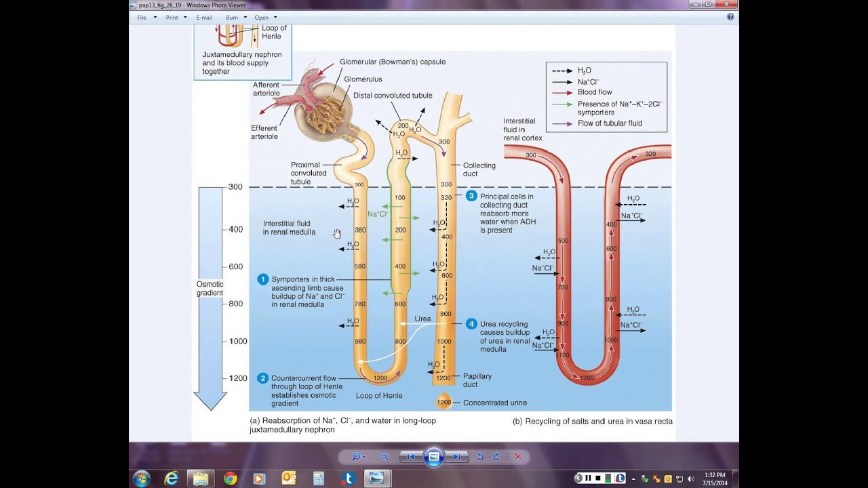Screen dimensions: 868x488
Task: Click the 'Collecting duct' label
Action: (x=479, y=169)
